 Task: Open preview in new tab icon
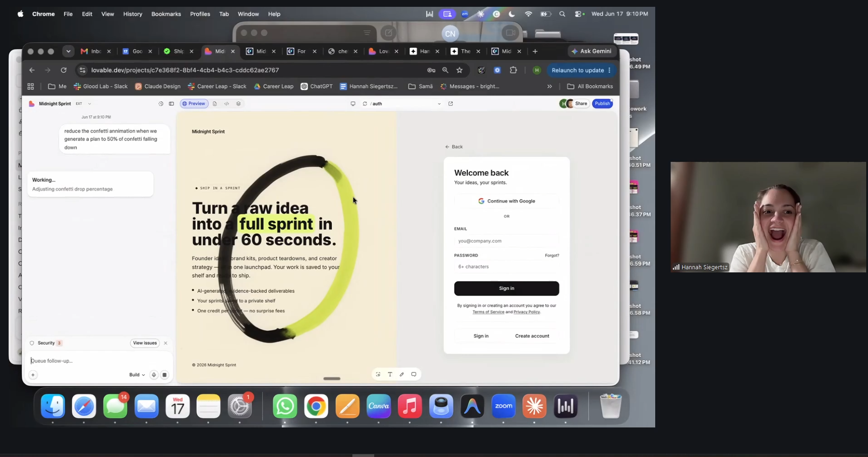[x=451, y=104]
